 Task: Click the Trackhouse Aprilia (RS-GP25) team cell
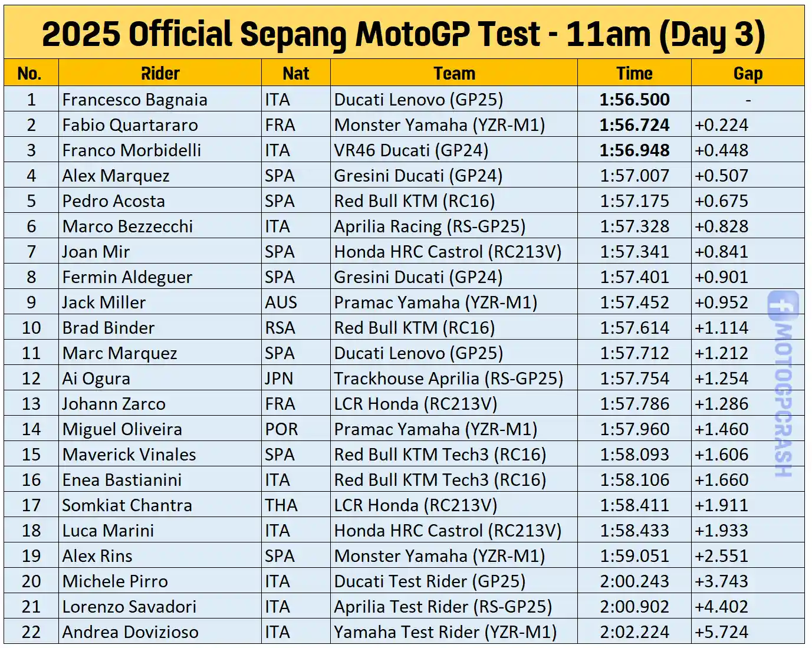448,379
